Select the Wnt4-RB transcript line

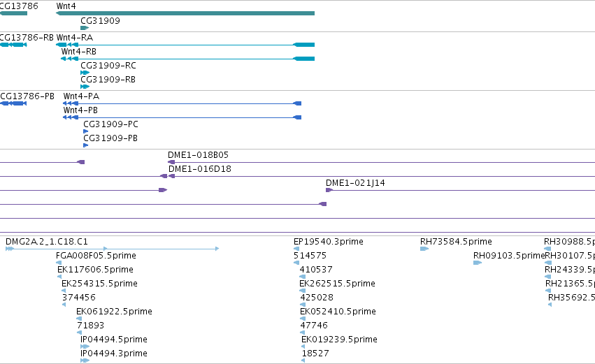click(x=187, y=59)
